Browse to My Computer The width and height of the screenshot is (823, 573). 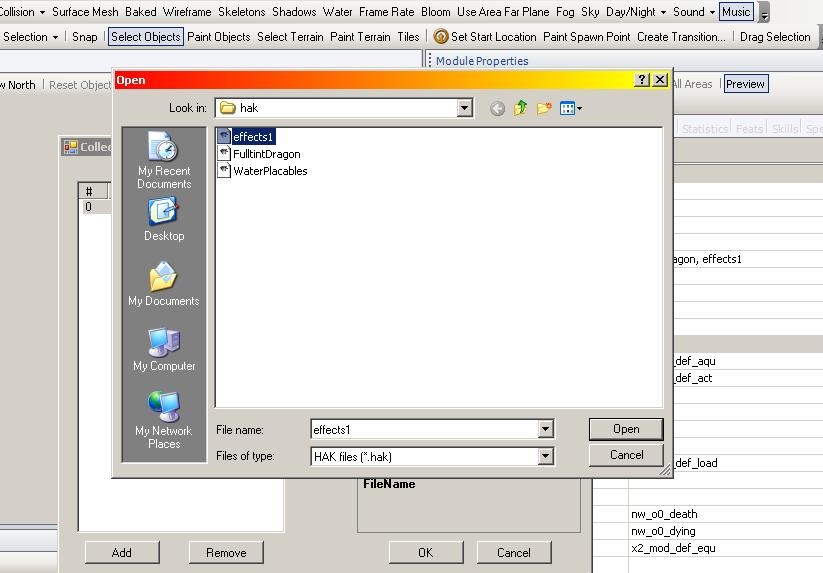point(164,350)
